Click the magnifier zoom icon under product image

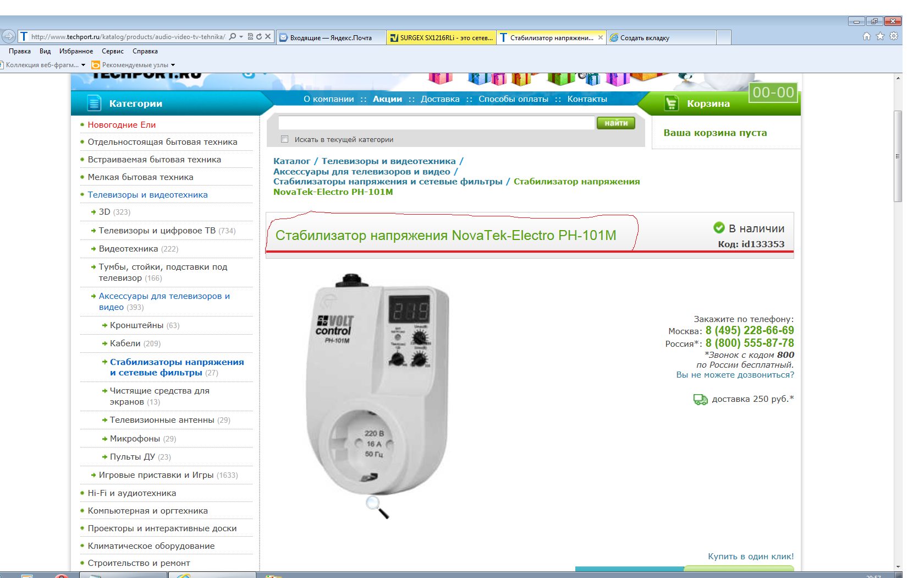pyautogui.click(x=377, y=507)
